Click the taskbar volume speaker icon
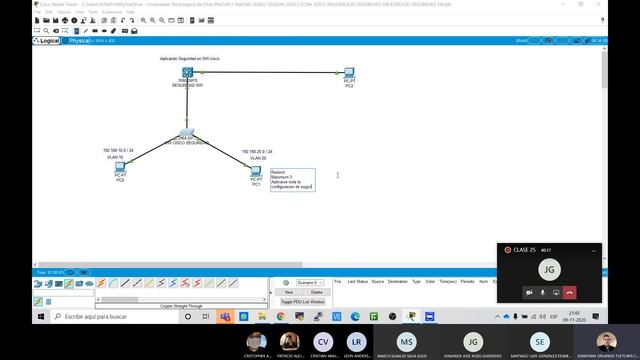The width and height of the screenshot is (640, 360). pyautogui.click(x=542, y=317)
